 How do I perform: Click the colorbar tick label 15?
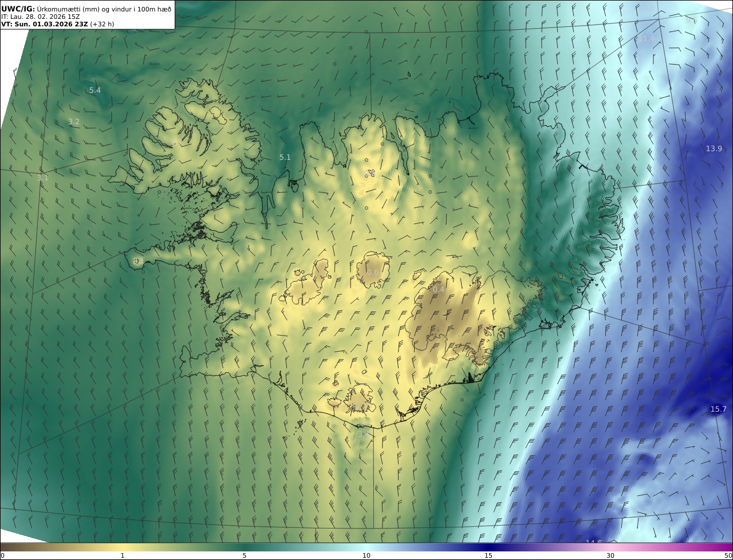click(488, 555)
